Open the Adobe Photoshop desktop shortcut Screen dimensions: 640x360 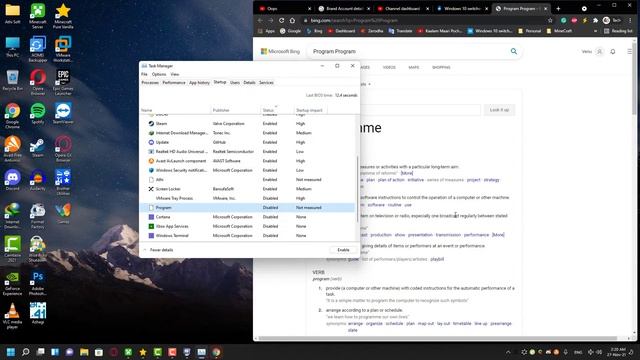tap(38, 283)
